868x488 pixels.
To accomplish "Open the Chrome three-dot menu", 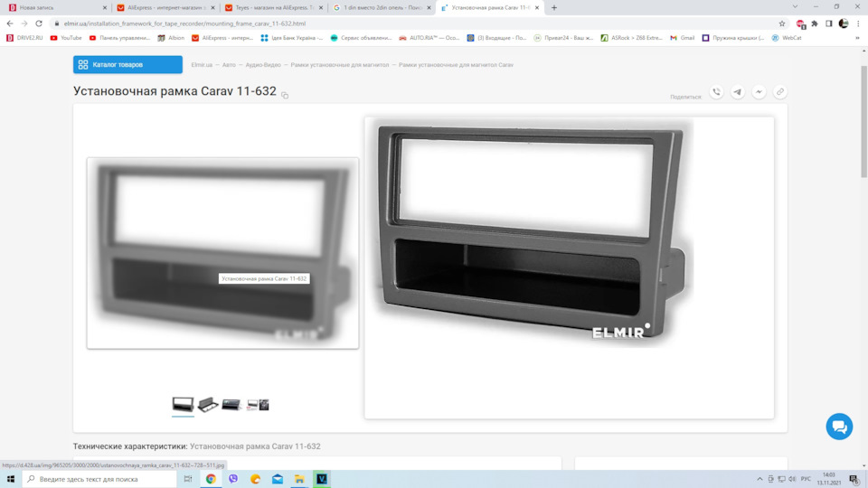I will (x=858, y=23).
